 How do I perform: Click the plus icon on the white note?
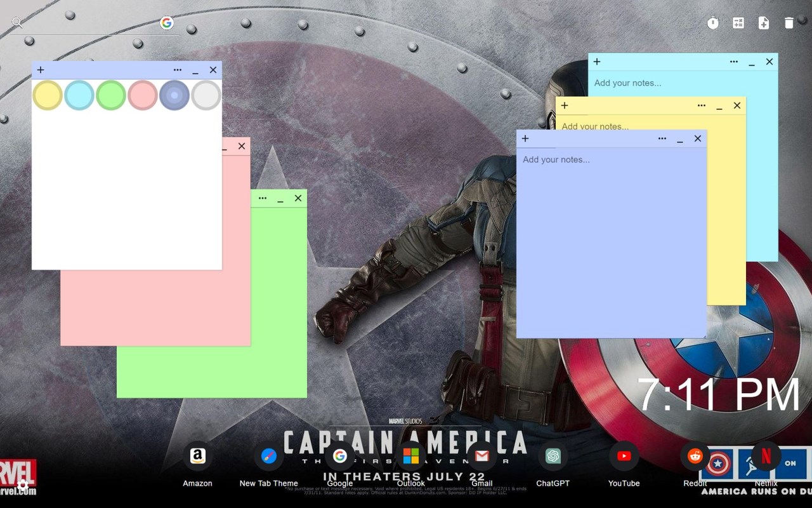coord(41,70)
